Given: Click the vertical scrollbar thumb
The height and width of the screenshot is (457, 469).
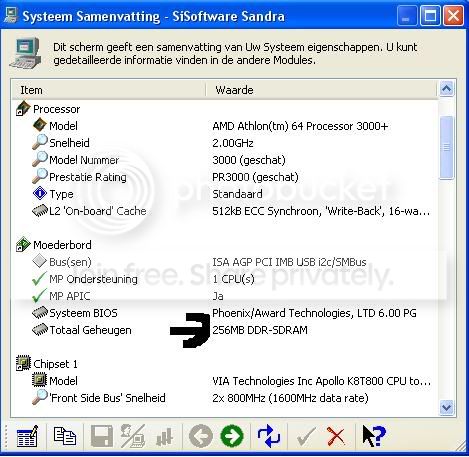Looking at the screenshot, I should (x=446, y=148).
